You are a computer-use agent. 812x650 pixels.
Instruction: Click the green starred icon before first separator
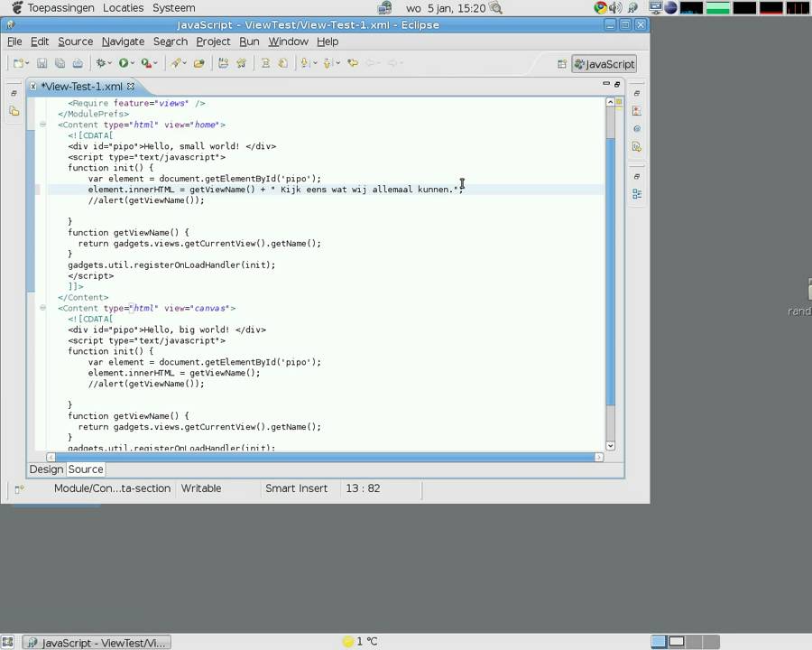click(241, 63)
